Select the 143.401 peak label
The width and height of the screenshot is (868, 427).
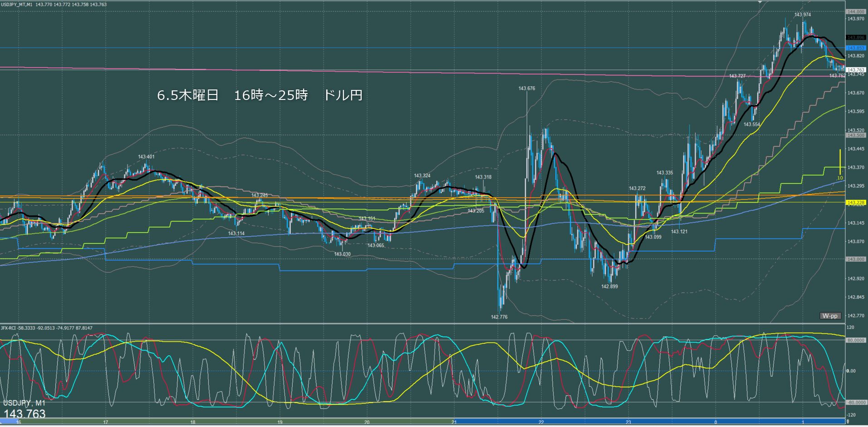[146, 157]
